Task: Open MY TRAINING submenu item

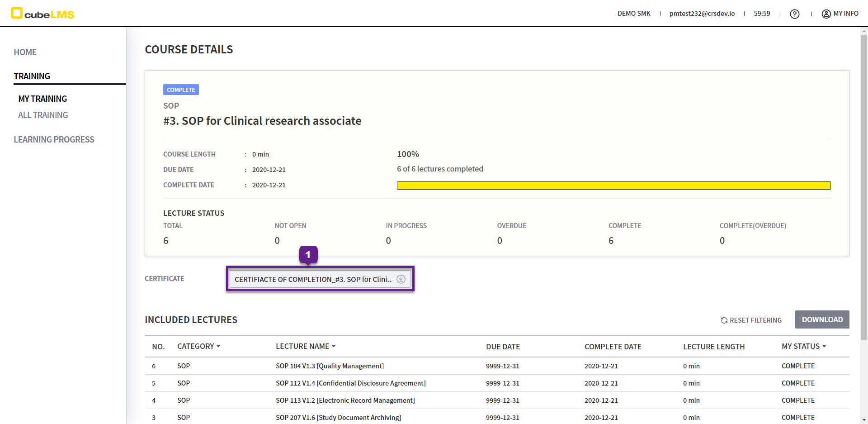Action: tap(42, 99)
